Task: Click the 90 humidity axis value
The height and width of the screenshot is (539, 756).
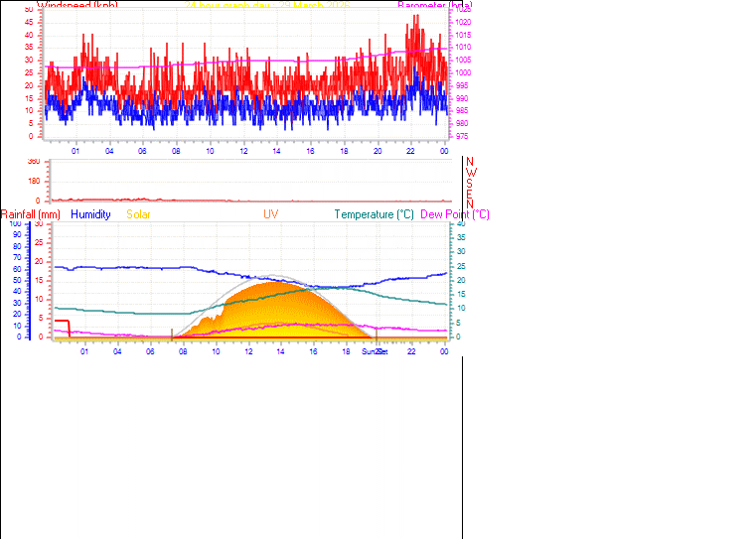Action: coord(17,234)
